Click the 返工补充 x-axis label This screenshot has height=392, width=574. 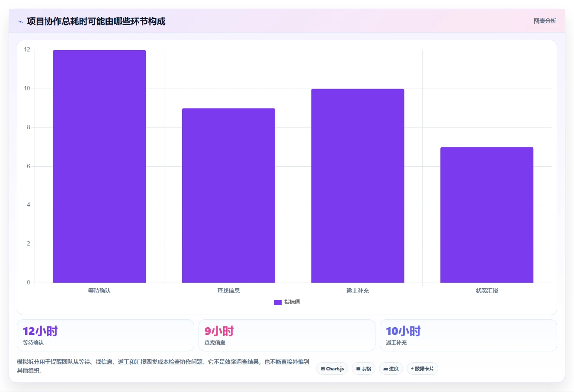click(358, 290)
